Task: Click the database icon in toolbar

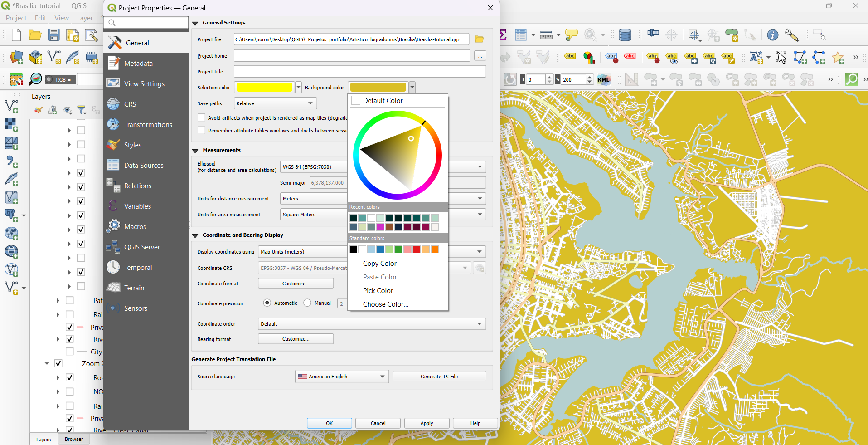Action: click(625, 35)
